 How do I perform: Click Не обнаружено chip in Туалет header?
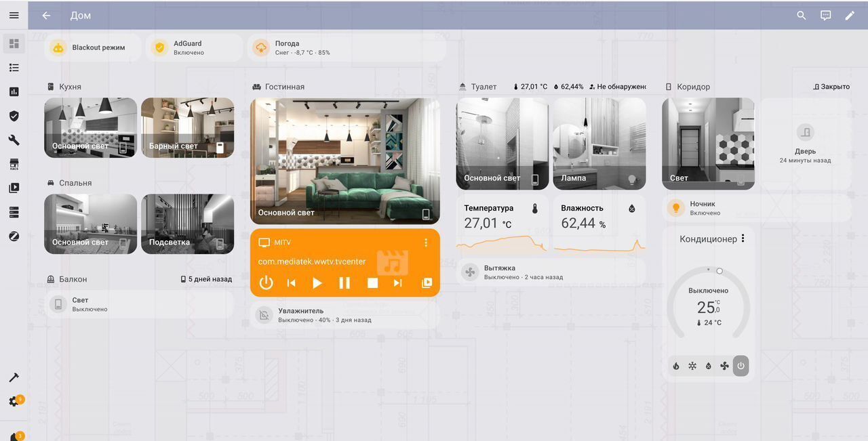(617, 87)
